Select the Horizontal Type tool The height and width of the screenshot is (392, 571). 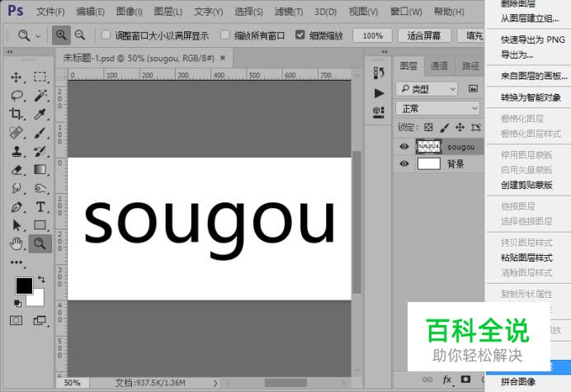coord(40,207)
